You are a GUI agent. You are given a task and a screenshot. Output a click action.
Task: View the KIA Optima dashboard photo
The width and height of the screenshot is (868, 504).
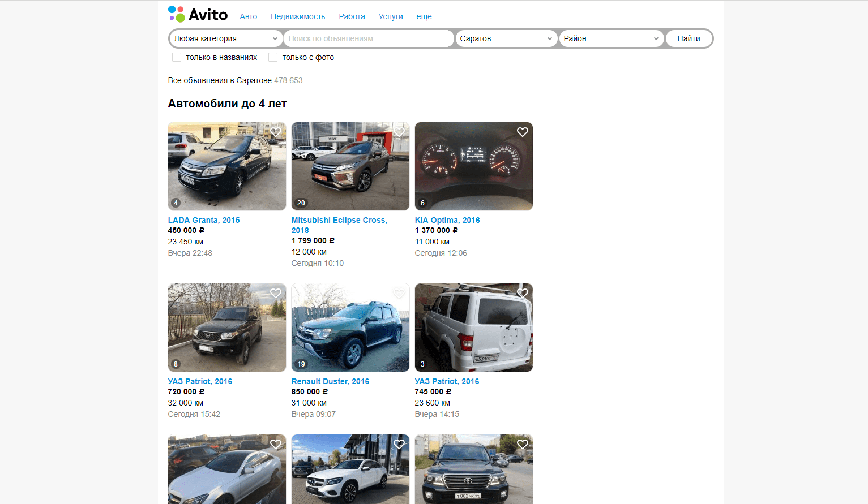[x=474, y=166]
